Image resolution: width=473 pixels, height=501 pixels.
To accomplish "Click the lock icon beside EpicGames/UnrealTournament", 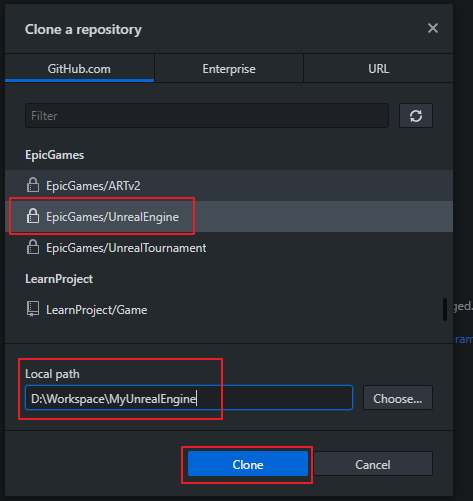I will click(33, 247).
